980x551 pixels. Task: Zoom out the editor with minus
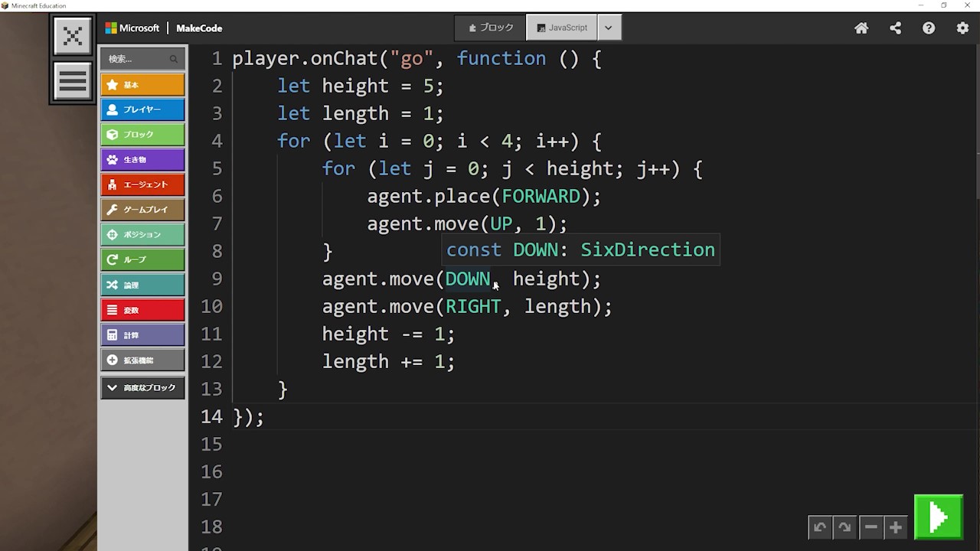coord(871,527)
